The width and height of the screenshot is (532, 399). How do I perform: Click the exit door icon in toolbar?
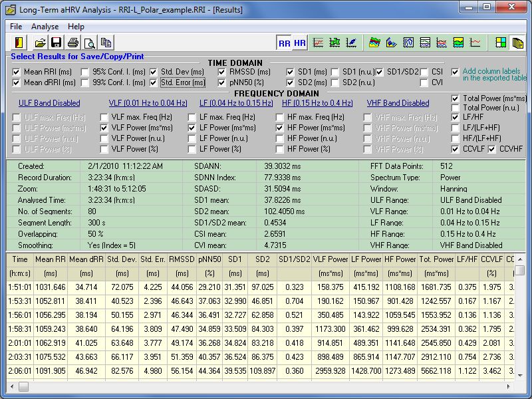point(19,43)
